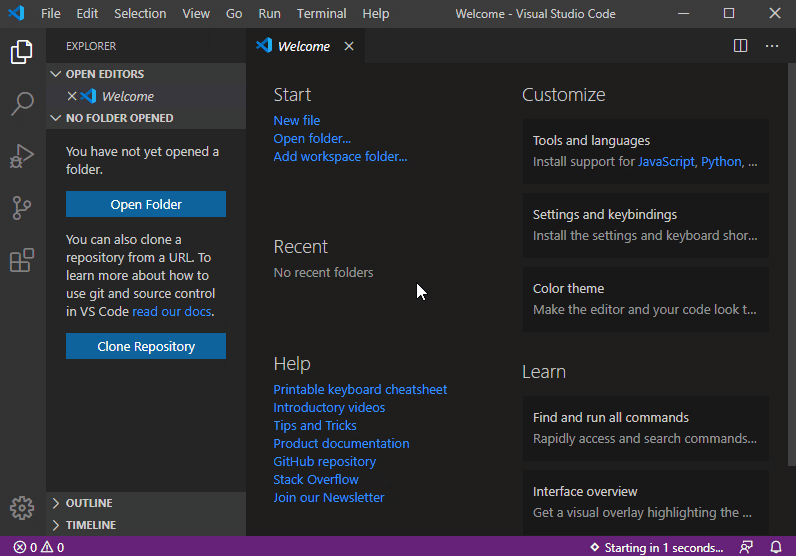Select Welcome entry in Open Editors

tap(146, 96)
